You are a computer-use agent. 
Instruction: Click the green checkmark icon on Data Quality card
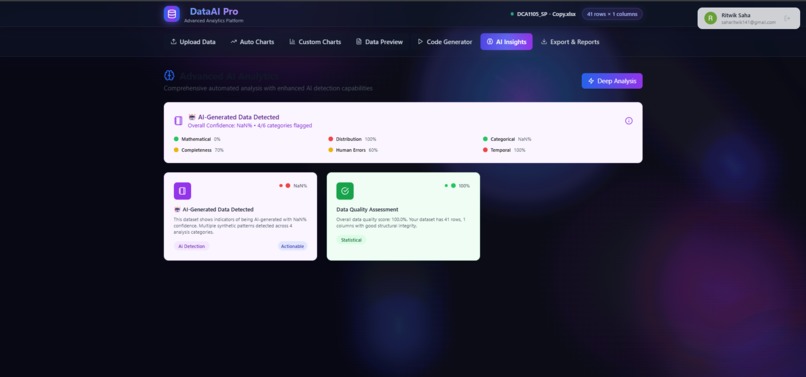pos(345,191)
